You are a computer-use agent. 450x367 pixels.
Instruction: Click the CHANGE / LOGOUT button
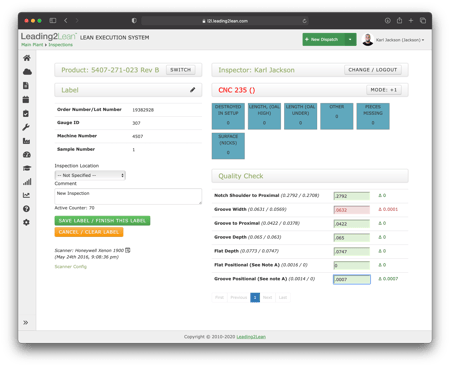point(373,70)
